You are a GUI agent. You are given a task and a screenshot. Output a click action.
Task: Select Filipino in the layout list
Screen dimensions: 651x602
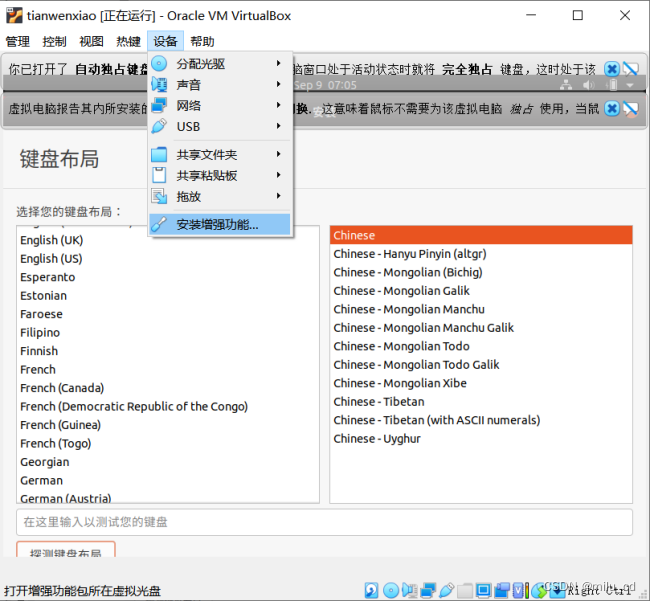(x=40, y=332)
